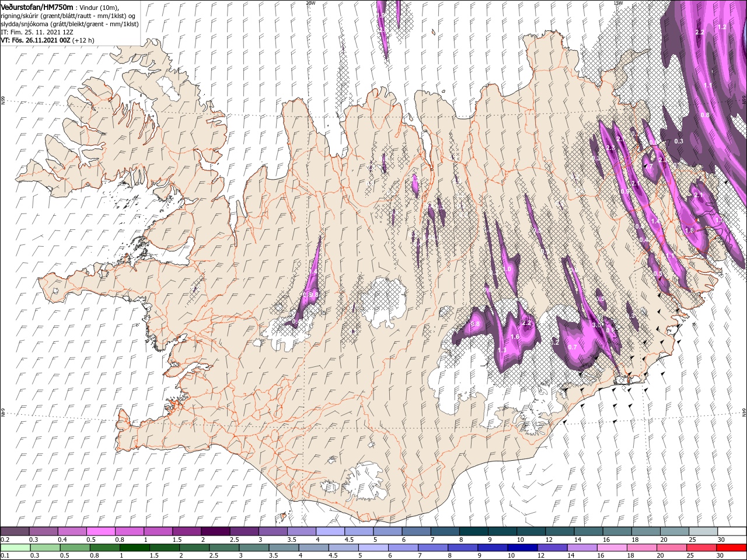
Task: Click the snow legend swatch starting at 6
Action: pyautogui.click(x=416, y=531)
